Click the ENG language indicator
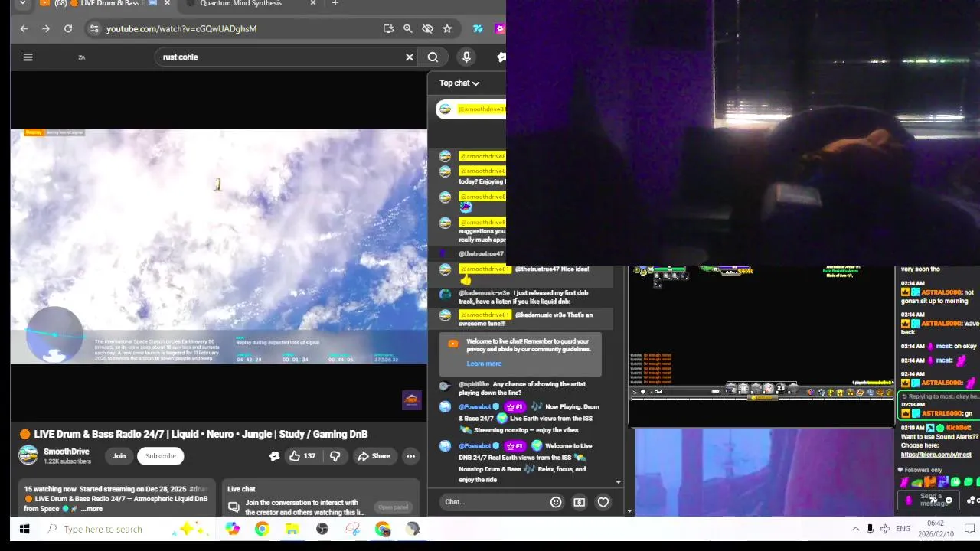980x551 pixels. pyautogui.click(x=903, y=529)
